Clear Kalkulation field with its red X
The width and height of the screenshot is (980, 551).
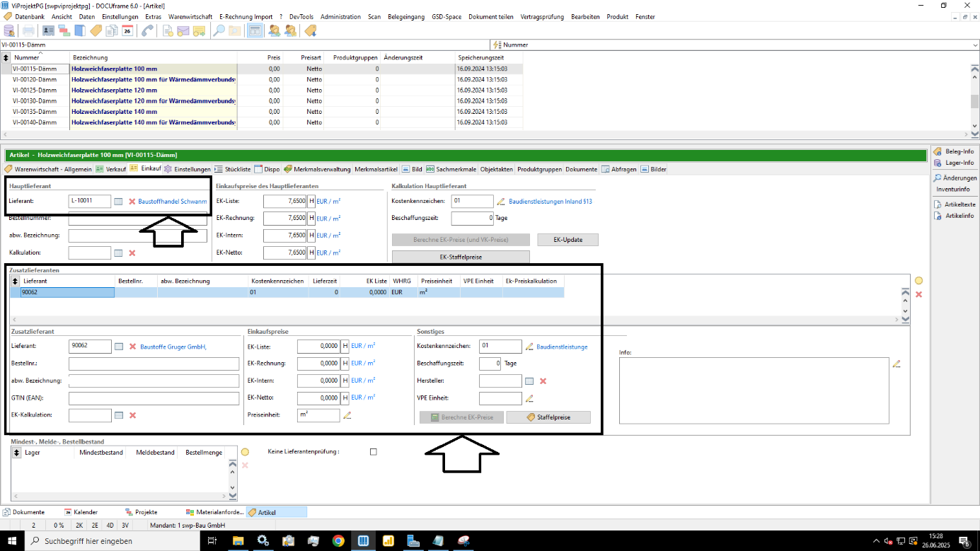pos(132,253)
